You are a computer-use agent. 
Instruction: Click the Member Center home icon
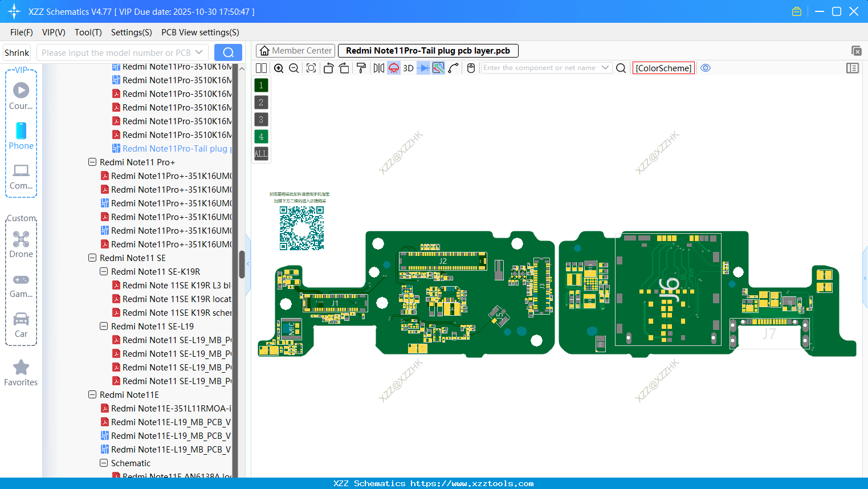264,51
